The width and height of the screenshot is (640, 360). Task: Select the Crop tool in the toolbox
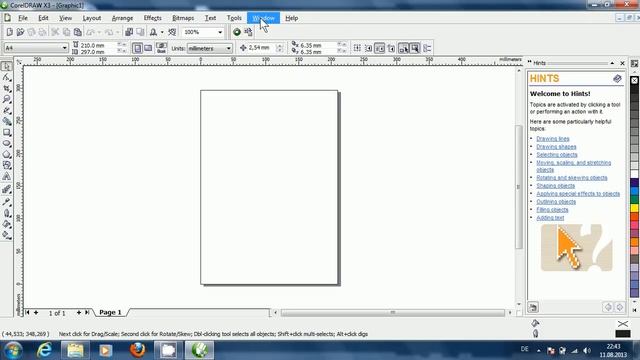click(7, 89)
